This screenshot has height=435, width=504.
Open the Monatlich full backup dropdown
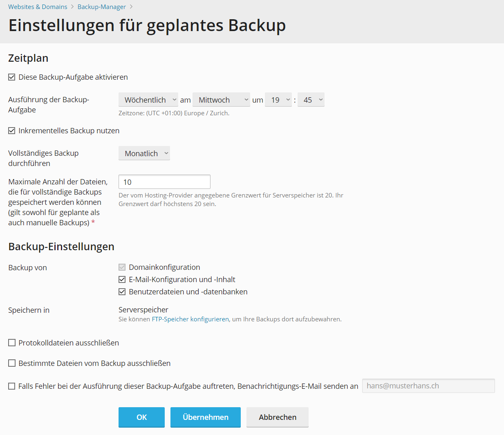point(144,153)
